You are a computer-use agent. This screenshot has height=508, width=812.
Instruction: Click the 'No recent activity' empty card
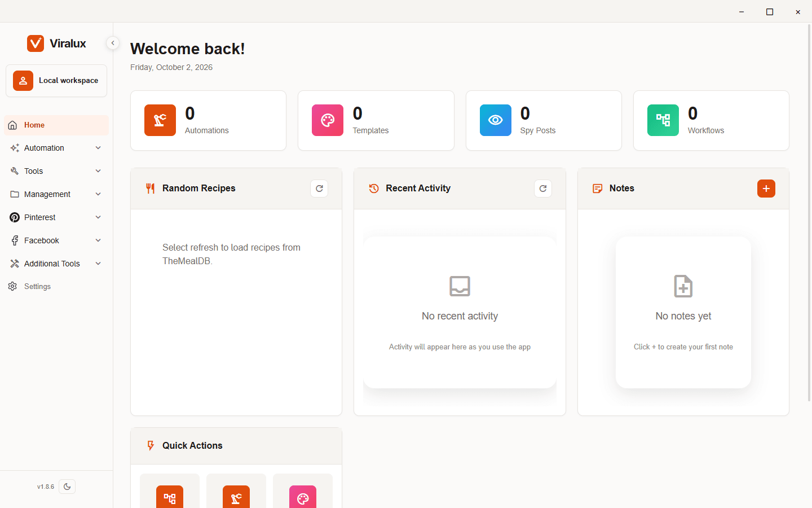(x=460, y=312)
